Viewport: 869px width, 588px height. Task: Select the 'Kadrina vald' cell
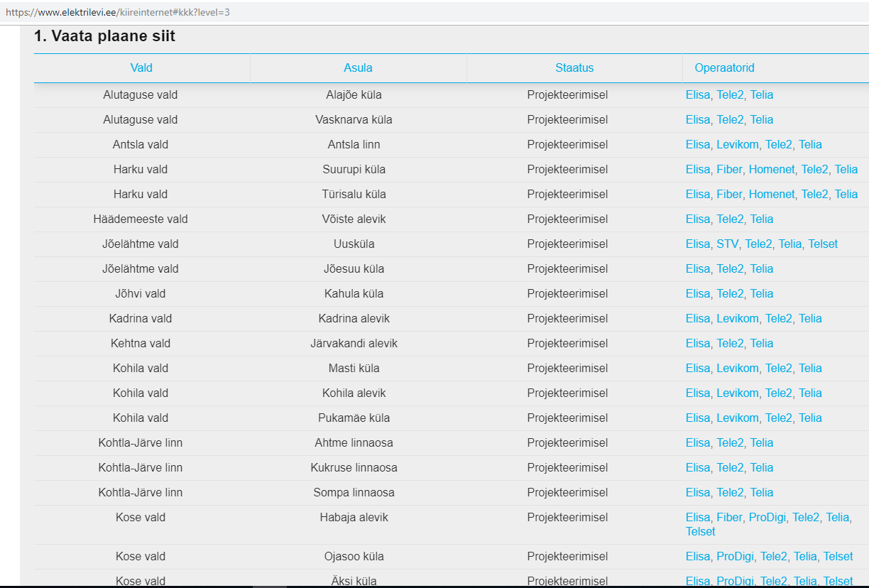[141, 319]
